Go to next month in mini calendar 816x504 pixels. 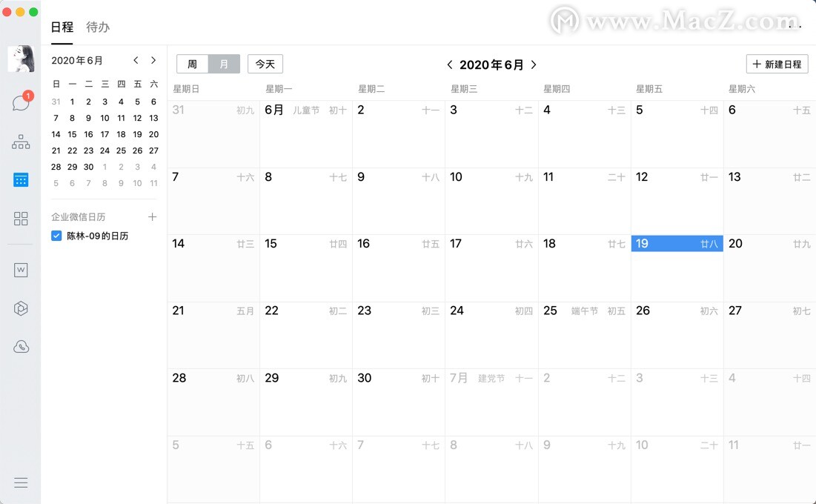(x=153, y=60)
